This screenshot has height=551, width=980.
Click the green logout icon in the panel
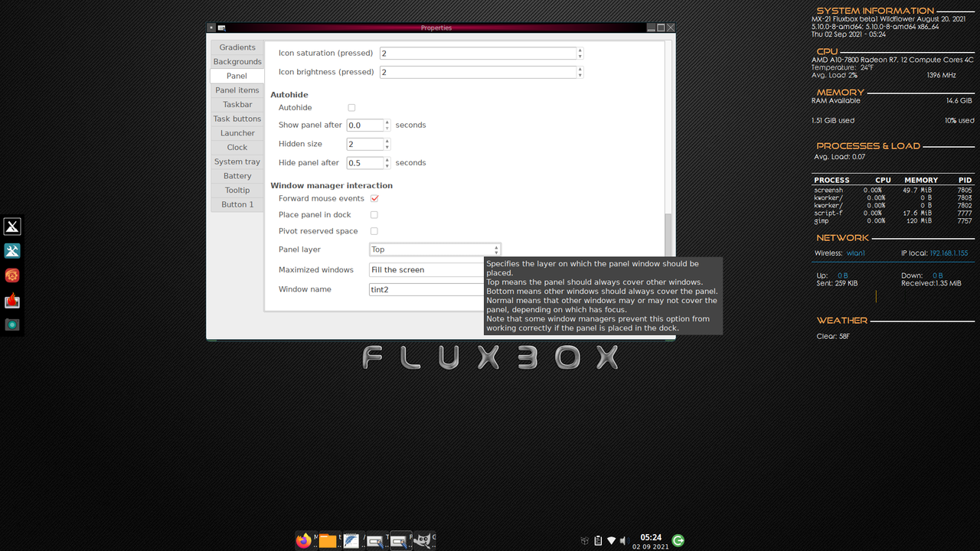click(x=678, y=540)
